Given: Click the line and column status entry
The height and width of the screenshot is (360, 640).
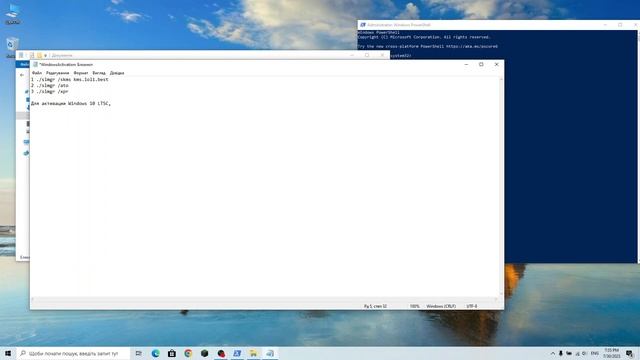Looking at the screenshot, I should click(375, 306).
